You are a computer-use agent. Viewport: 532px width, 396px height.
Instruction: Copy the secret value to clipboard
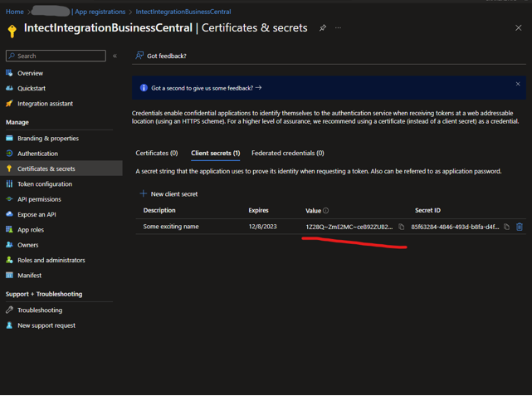pyautogui.click(x=401, y=227)
